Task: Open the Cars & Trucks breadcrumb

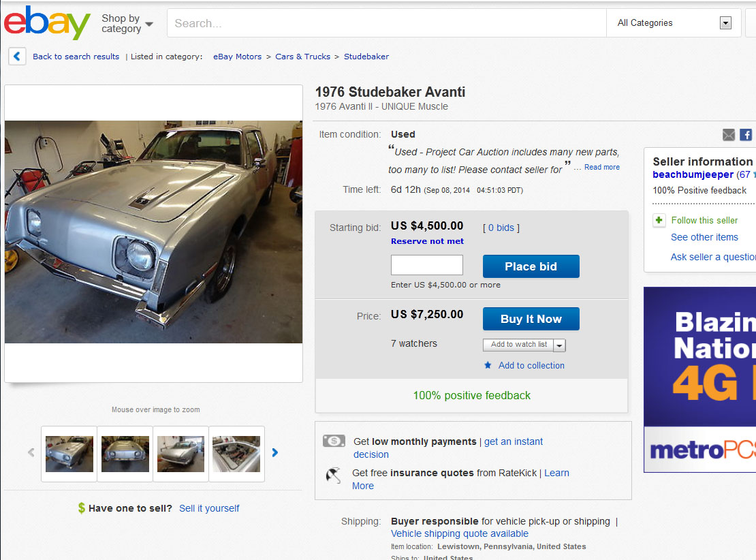Action: coord(302,57)
